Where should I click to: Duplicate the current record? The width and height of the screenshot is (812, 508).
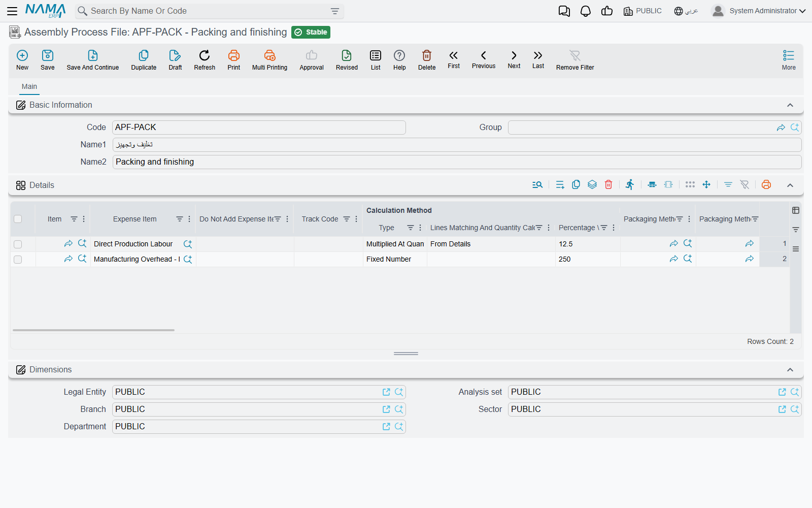(144, 60)
